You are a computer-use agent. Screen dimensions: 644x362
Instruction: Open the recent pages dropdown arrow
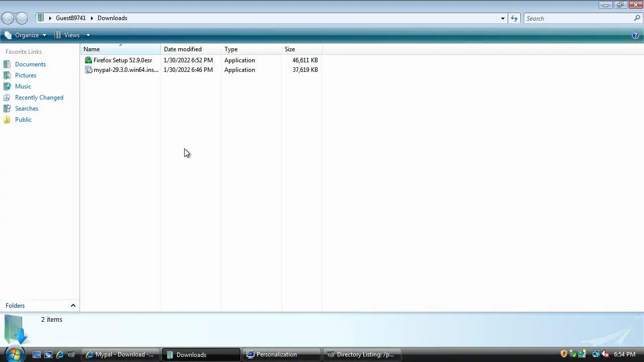(x=32, y=19)
